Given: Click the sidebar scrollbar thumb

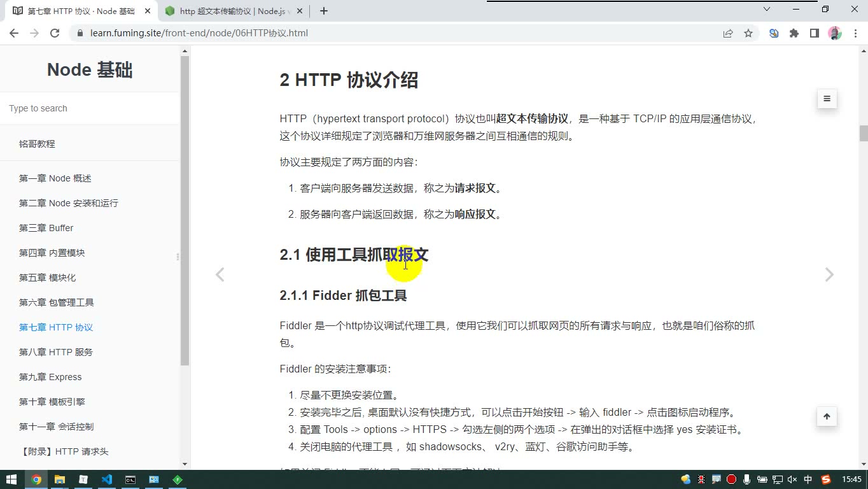Looking at the screenshot, I should pos(185,211).
